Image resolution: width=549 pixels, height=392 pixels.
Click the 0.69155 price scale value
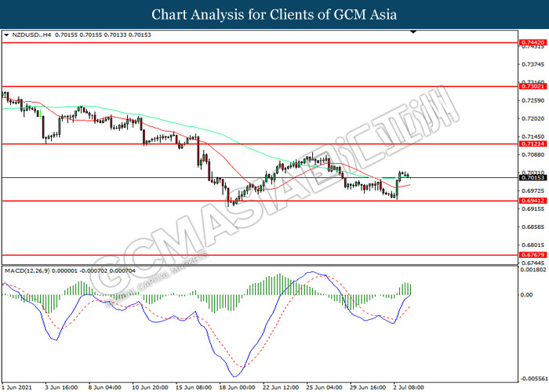coord(533,209)
